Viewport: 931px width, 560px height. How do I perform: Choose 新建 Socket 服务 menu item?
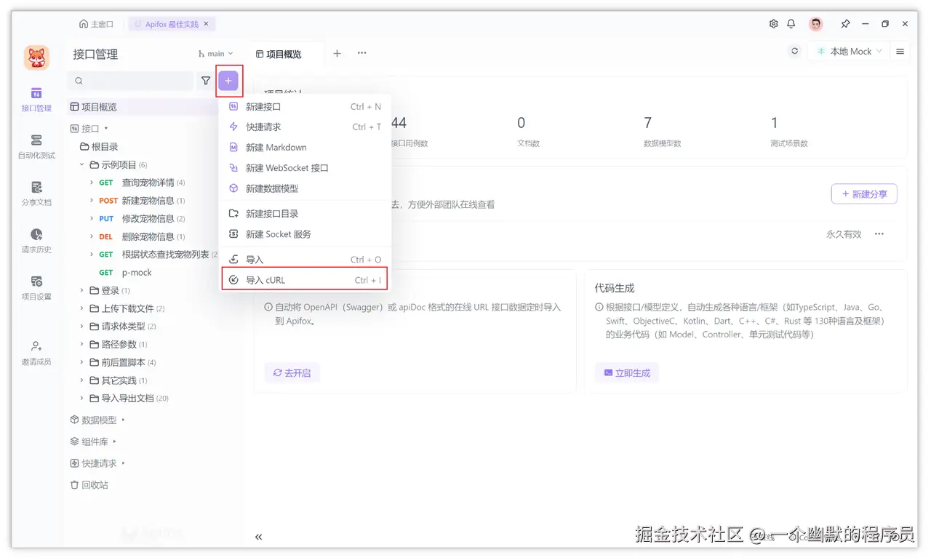click(x=305, y=234)
